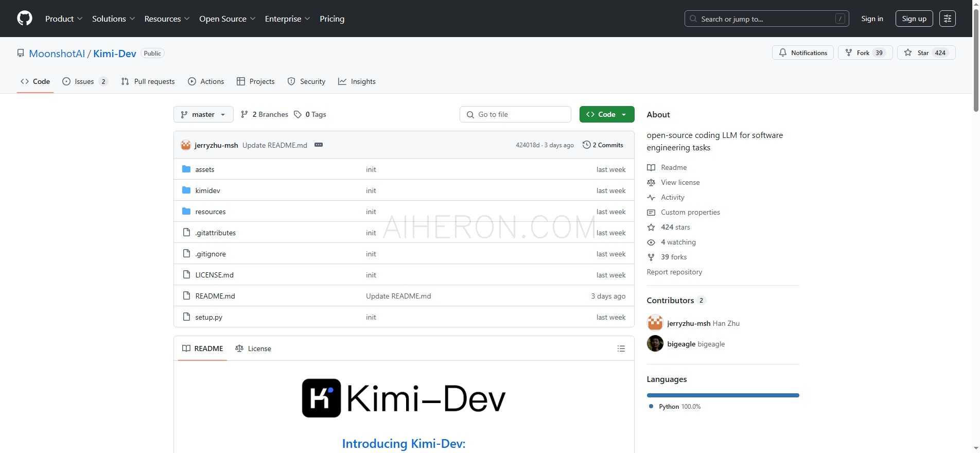This screenshot has width=980, height=453.
Task: Open the GitHub homepage logo
Action: click(x=25, y=19)
